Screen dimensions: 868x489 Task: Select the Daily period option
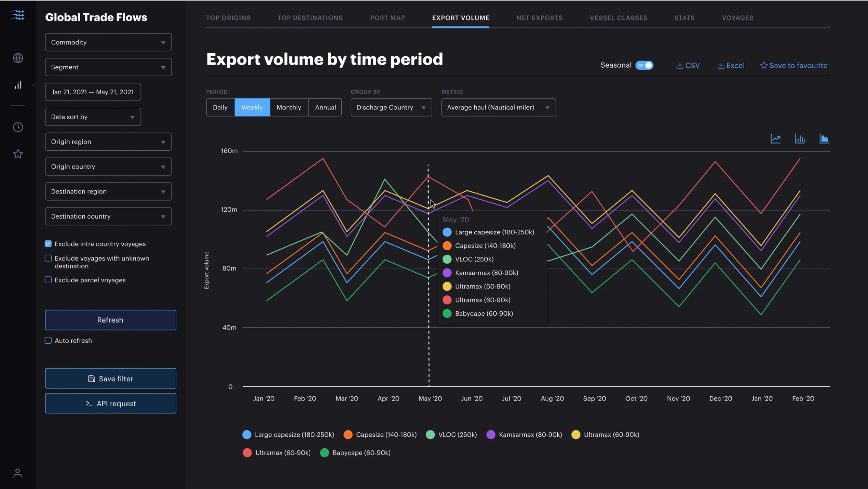pyautogui.click(x=220, y=107)
